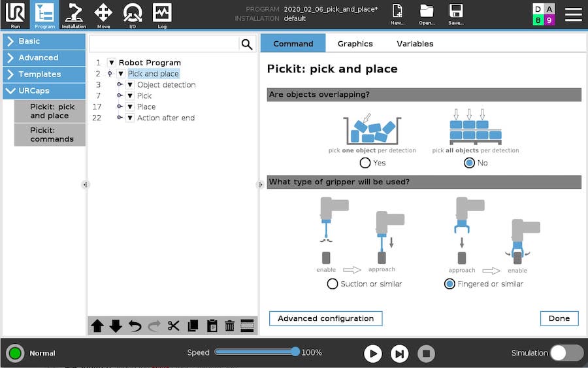Choose Suction or similar gripper

(x=333, y=284)
